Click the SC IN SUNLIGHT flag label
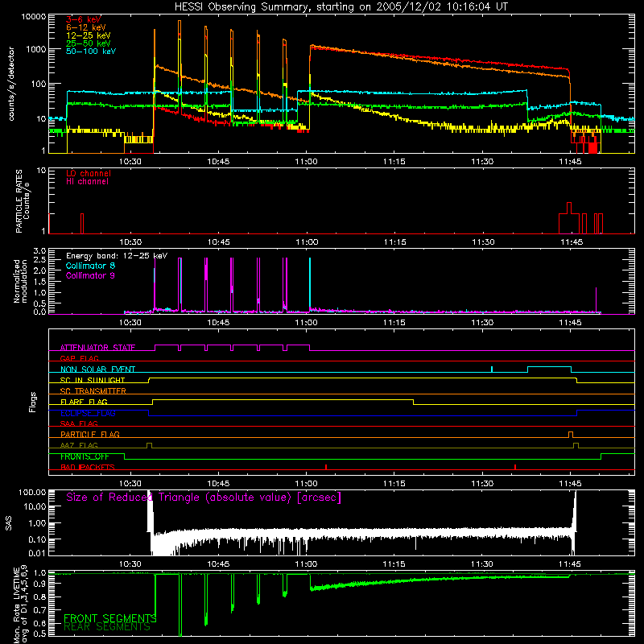Screen dimensions: 644x644 (93, 380)
